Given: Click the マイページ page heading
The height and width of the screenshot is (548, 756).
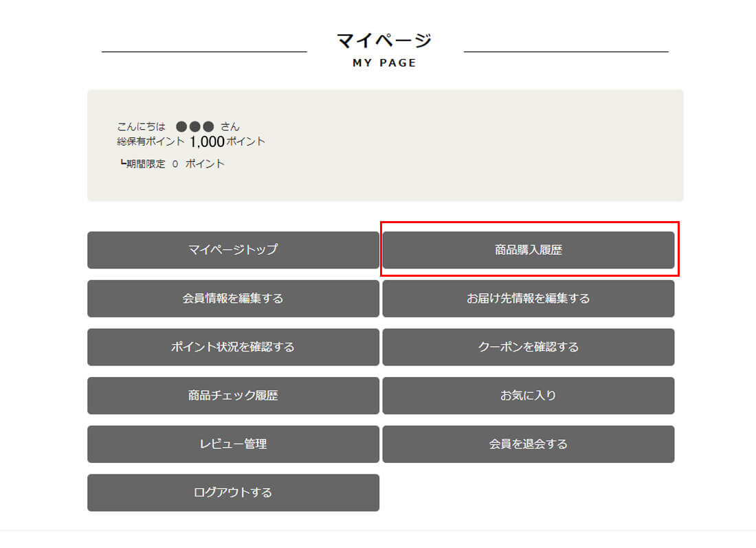Looking at the screenshot, I should click(384, 41).
